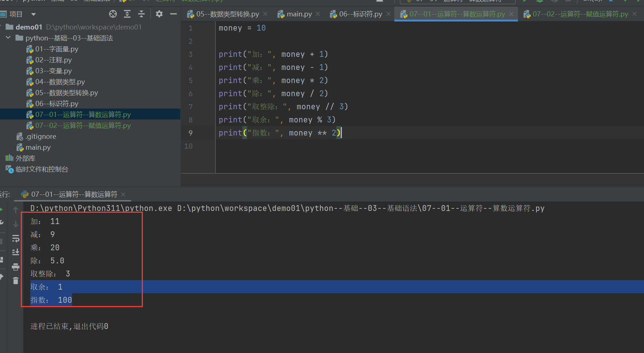
Task: Open 06--标识符.py in project tree
Action: (57, 104)
